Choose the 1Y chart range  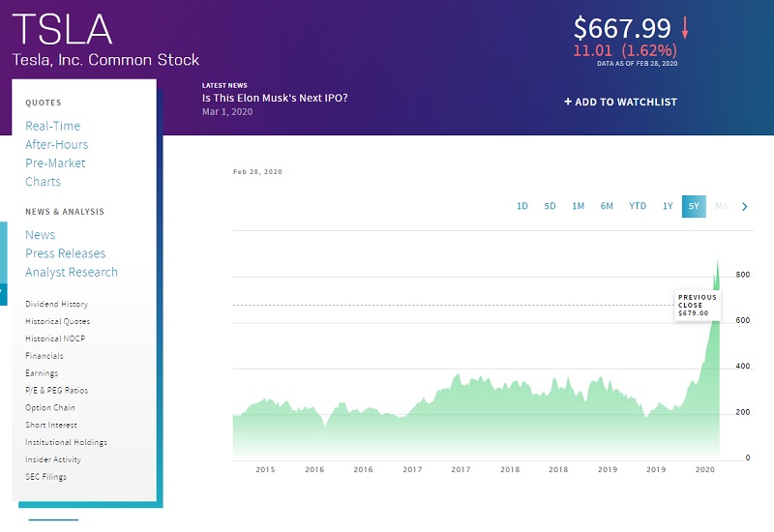click(x=668, y=206)
